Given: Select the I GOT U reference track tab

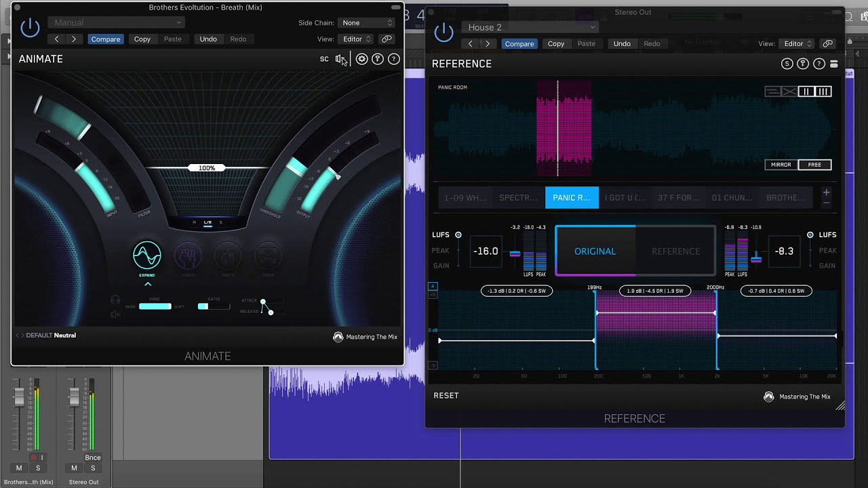Looking at the screenshot, I should click(625, 198).
